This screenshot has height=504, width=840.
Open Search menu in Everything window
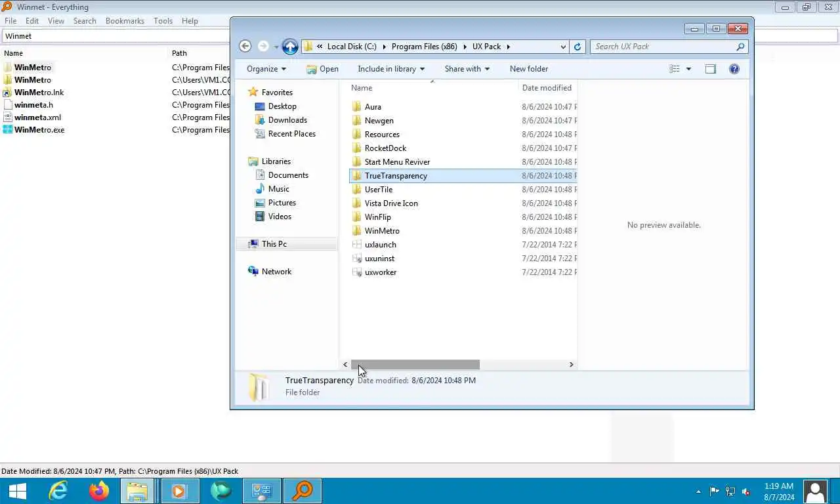tap(85, 21)
